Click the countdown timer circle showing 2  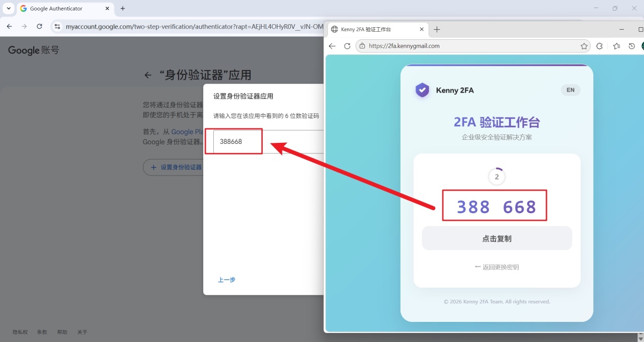(497, 177)
